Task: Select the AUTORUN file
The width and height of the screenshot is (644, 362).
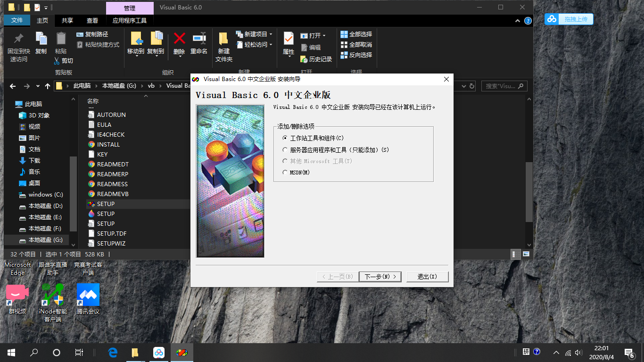Action: coord(107,115)
